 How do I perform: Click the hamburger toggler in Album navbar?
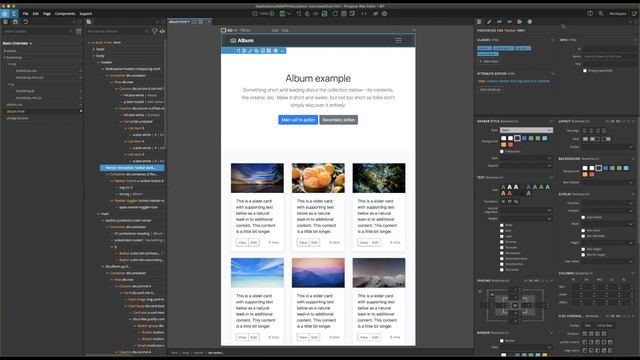(x=398, y=40)
